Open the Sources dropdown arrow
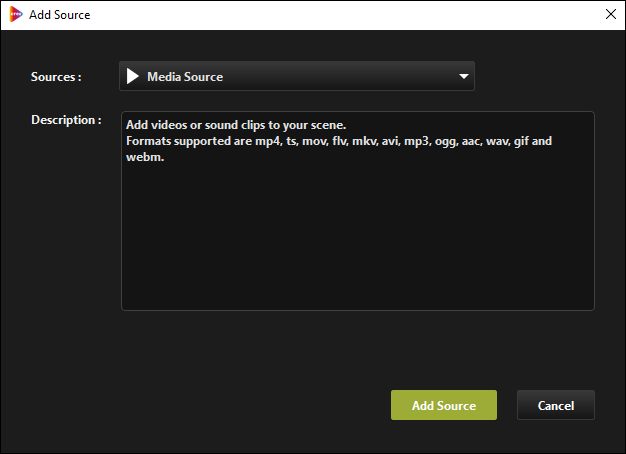The height and width of the screenshot is (454, 626). point(464,76)
